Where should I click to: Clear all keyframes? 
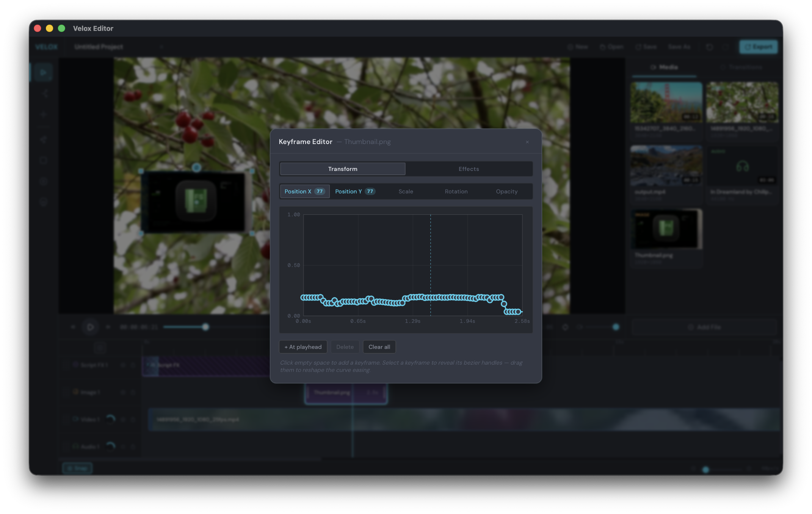(379, 347)
